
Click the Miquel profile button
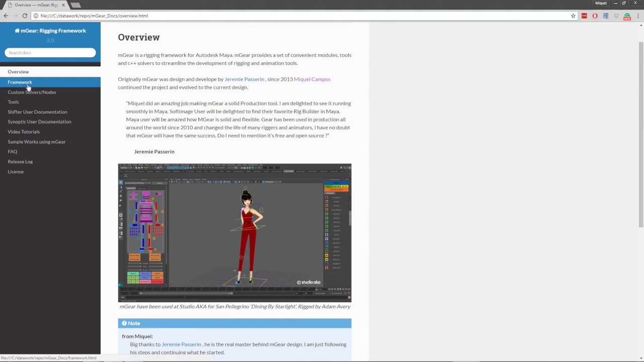pyautogui.click(x=601, y=3)
